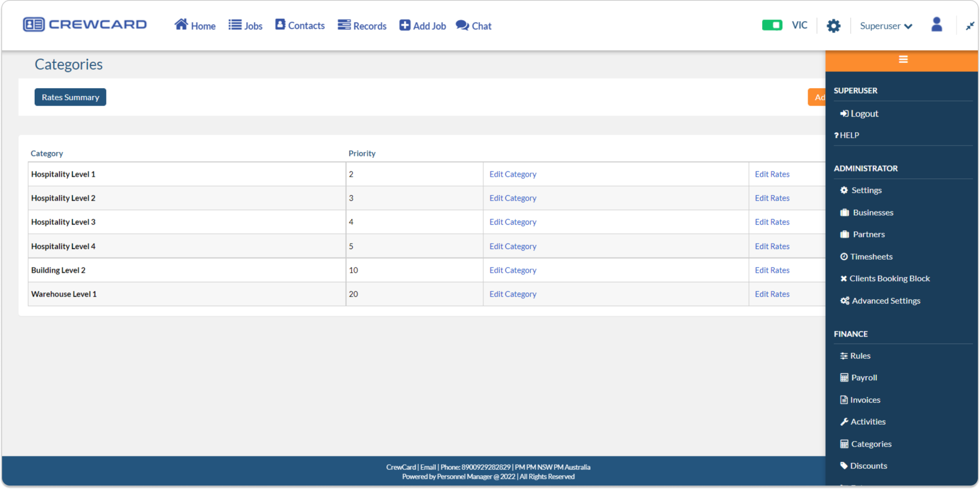Click Logout under Superuser

tap(864, 113)
